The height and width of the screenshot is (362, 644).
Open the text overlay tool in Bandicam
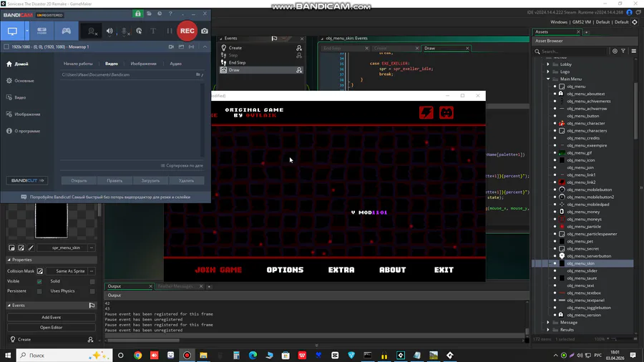pos(153,31)
